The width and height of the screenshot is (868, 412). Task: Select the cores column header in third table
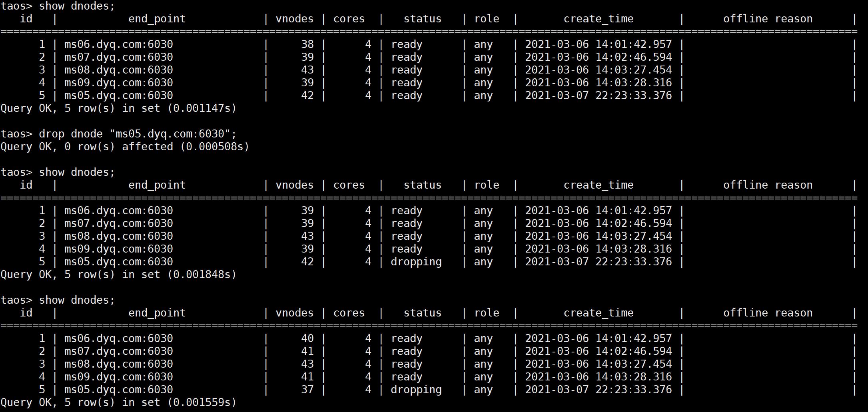click(x=349, y=313)
